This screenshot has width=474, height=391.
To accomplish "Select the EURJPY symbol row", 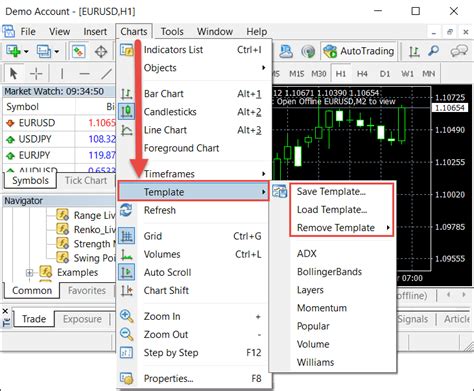I will pyautogui.click(x=60, y=155).
